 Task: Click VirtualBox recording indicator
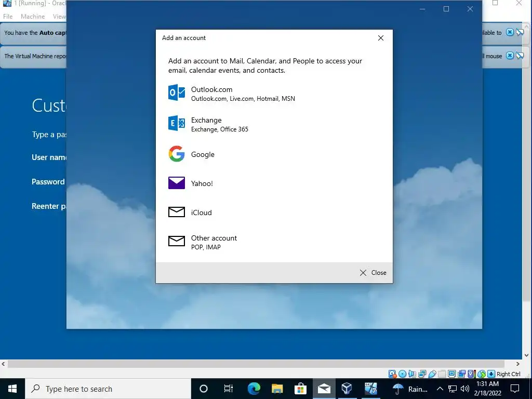(x=461, y=374)
